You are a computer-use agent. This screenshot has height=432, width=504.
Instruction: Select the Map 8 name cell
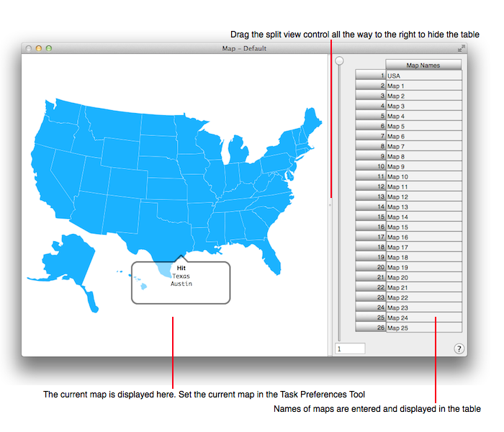pyautogui.click(x=423, y=156)
